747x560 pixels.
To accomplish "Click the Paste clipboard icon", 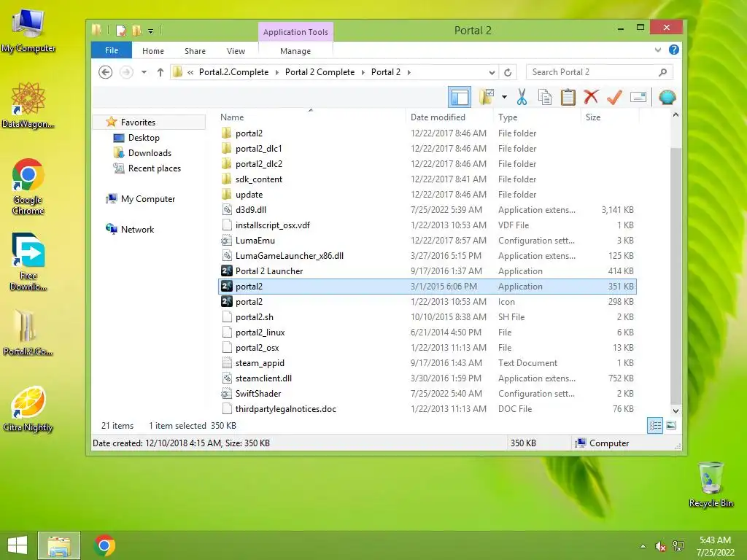I will pyautogui.click(x=568, y=97).
